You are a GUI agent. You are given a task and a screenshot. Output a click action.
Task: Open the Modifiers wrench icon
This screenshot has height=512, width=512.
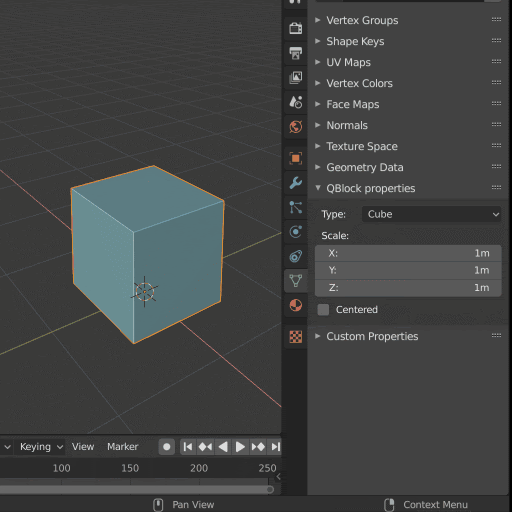pyautogui.click(x=296, y=183)
